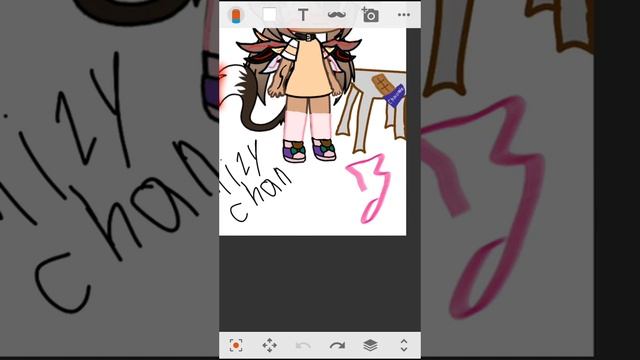Image resolution: width=640 pixels, height=360 pixels.
Task: Add a photo with camera icon
Action: pos(370,15)
